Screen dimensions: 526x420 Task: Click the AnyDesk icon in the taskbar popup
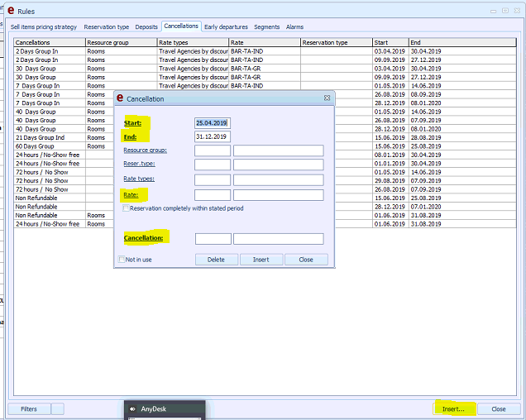pyautogui.click(x=132, y=408)
